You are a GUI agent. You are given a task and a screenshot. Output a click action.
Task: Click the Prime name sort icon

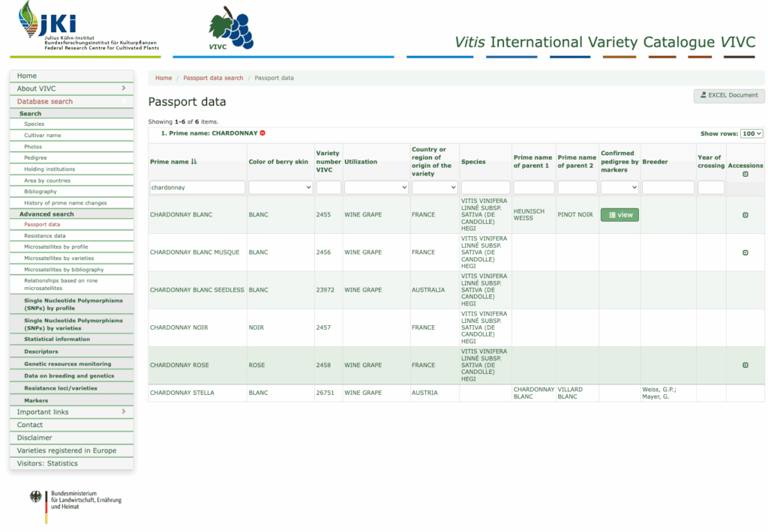coord(194,162)
